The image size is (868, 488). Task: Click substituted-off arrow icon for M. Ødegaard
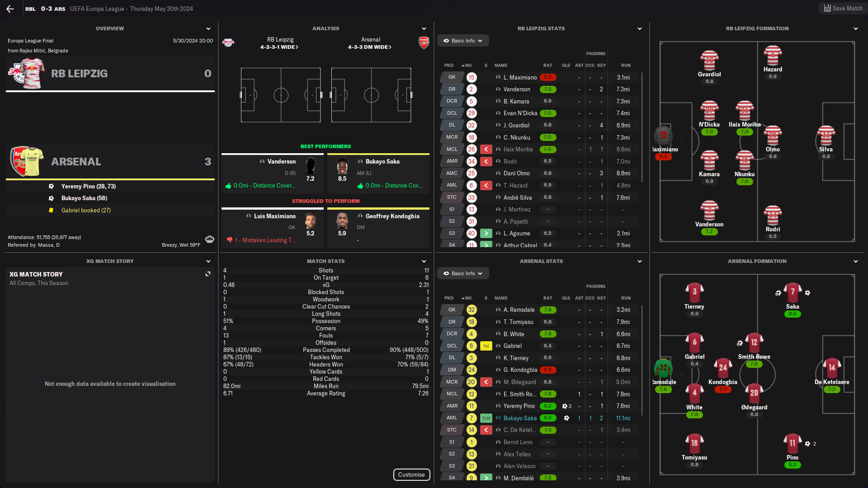(x=486, y=382)
